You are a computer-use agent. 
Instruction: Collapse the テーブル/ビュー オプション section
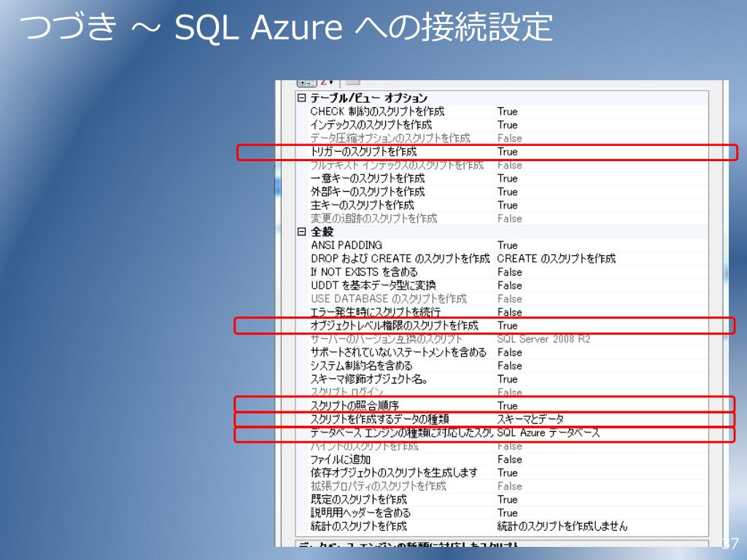coord(301,98)
